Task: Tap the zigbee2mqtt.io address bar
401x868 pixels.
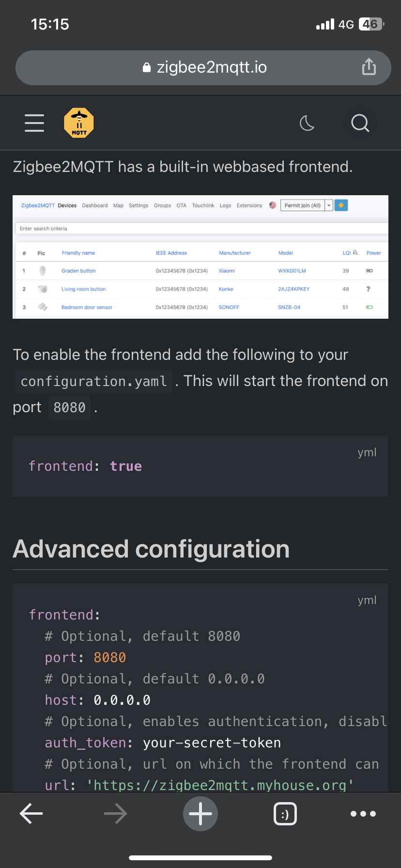Action: coord(211,67)
